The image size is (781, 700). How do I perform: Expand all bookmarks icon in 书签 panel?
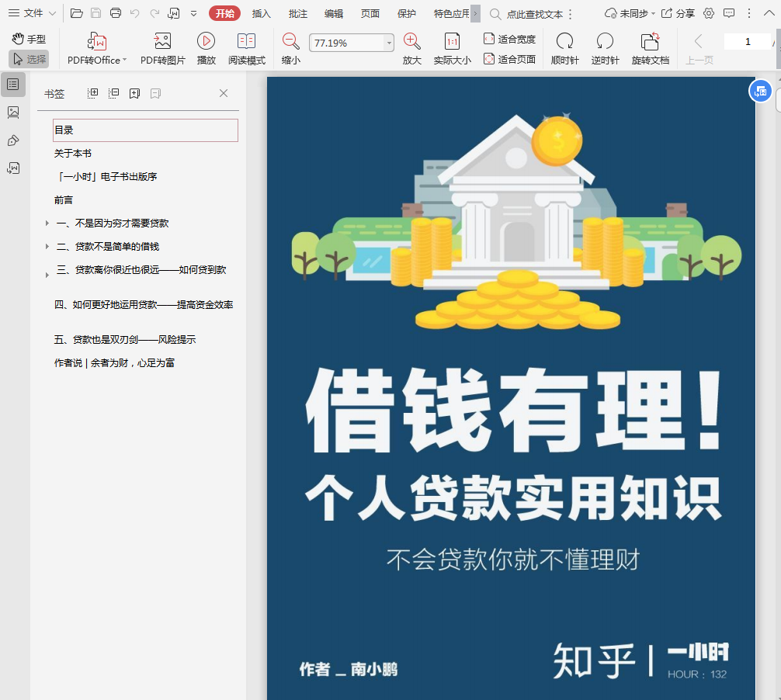[x=92, y=93]
